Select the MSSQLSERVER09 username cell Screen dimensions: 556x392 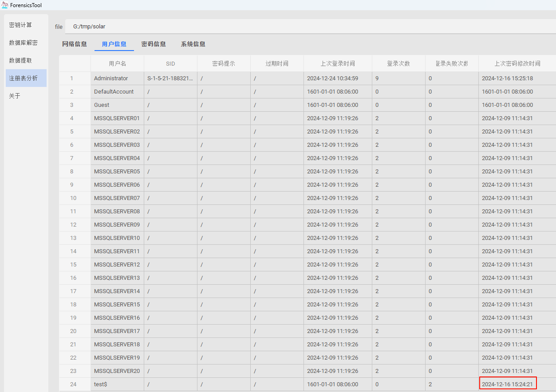coord(118,225)
